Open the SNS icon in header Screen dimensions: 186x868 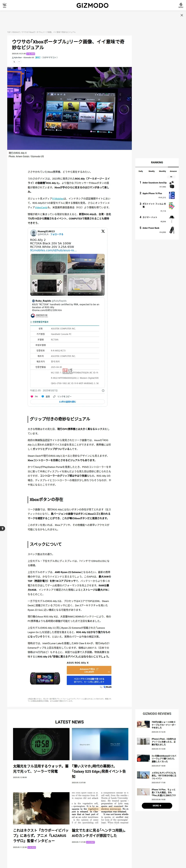pos(4,5)
